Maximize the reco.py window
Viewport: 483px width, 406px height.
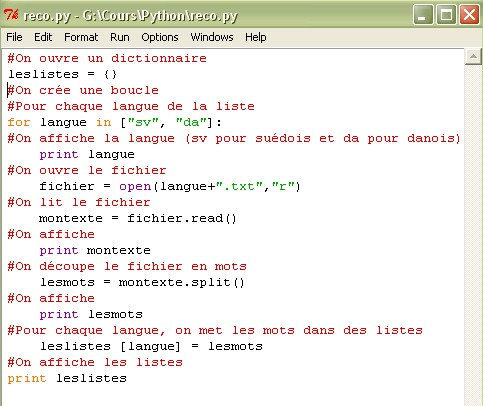446,15
